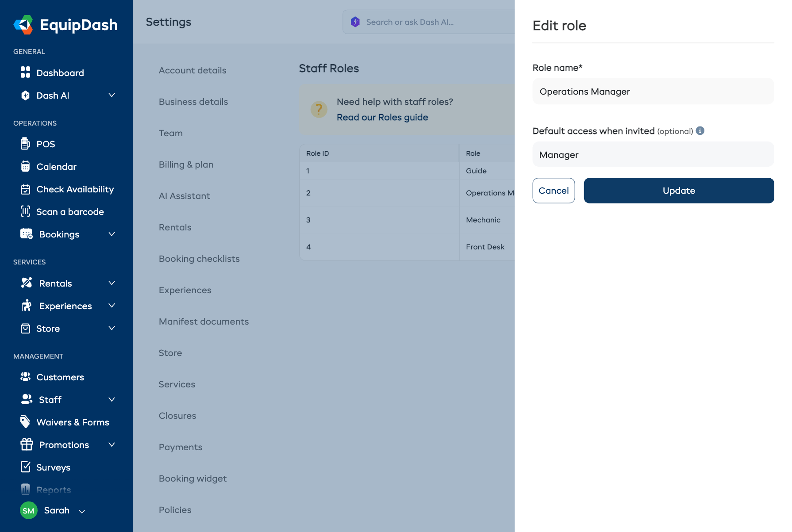Expand the sidebar Rentals chevron
This screenshot has width=792, height=532.
coord(112,283)
